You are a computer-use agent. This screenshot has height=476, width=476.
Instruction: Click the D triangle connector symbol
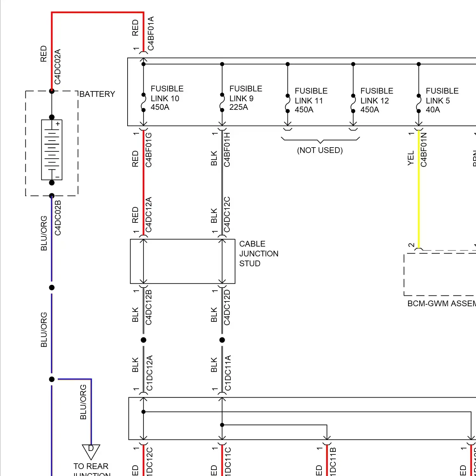91,452
